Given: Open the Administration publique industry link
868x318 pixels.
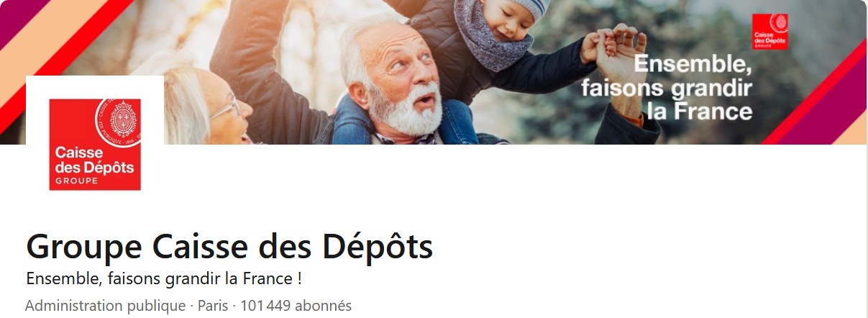Looking at the screenshot, I should tap(105, 306).
